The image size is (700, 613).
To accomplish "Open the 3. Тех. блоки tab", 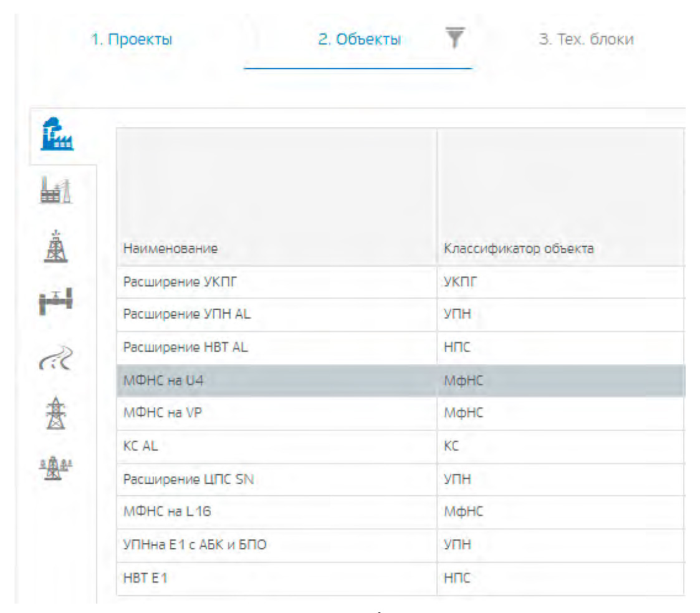I will (x=586, y=40).
